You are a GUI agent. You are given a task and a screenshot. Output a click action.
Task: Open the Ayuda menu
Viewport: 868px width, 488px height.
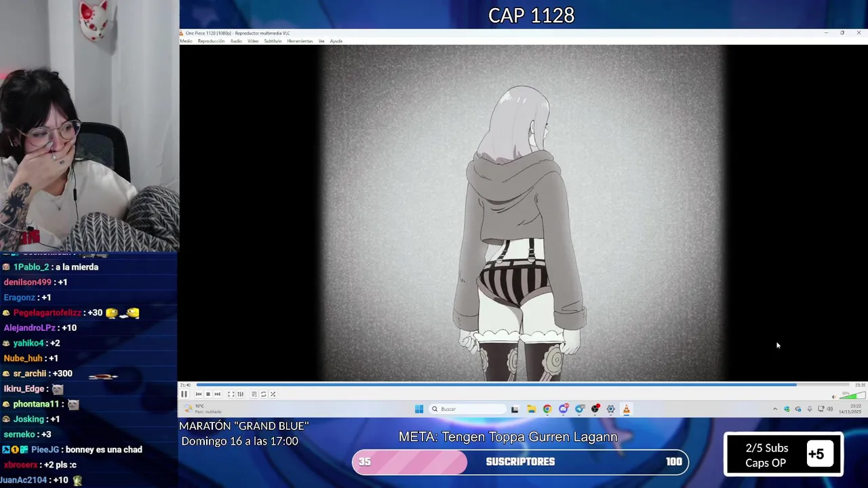click(x=336, y=41)
